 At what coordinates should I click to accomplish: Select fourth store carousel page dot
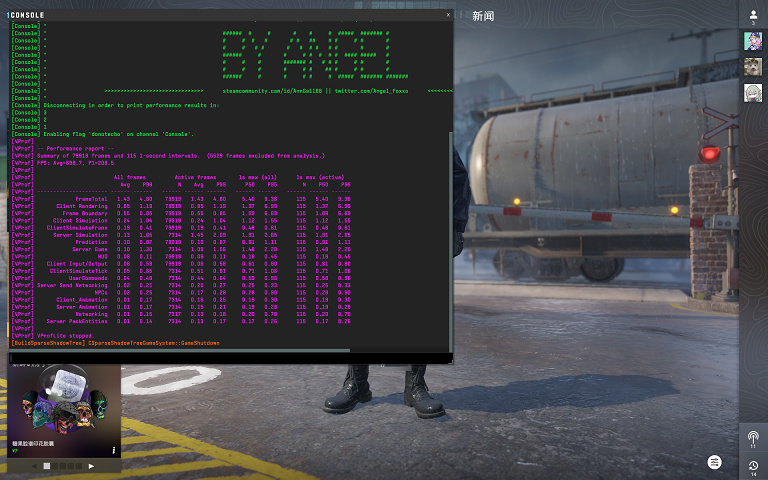pos(70,466)
